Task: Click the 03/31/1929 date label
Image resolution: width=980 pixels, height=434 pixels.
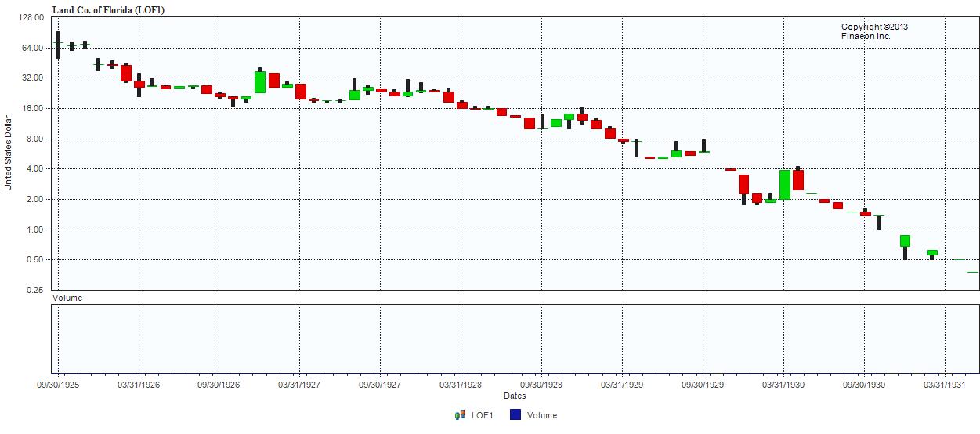Action: [622, 385]
